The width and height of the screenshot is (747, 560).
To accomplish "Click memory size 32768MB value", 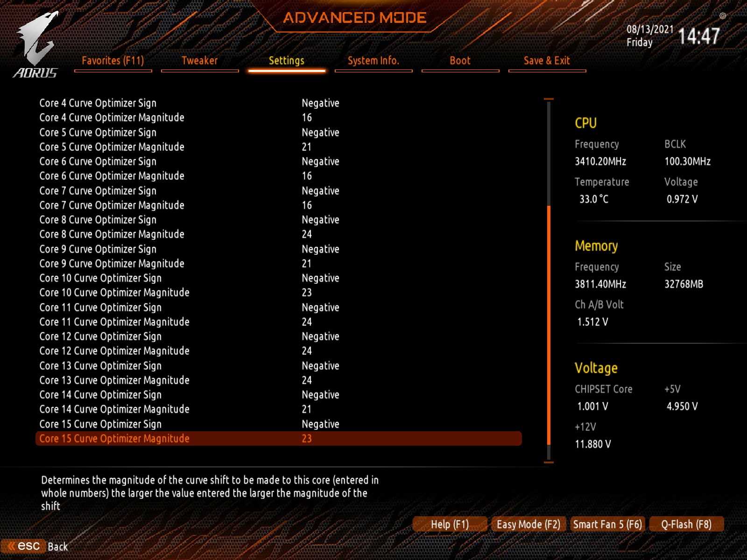I will tap(684, 284).
